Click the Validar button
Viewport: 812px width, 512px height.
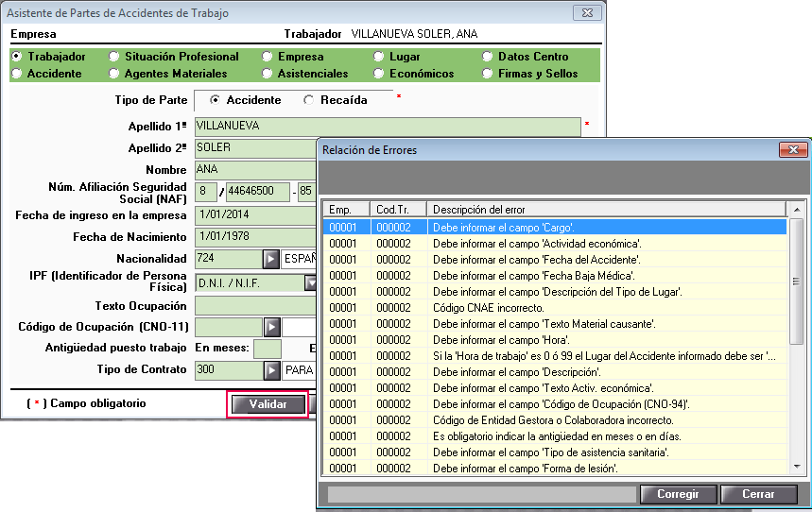point(268,404)
